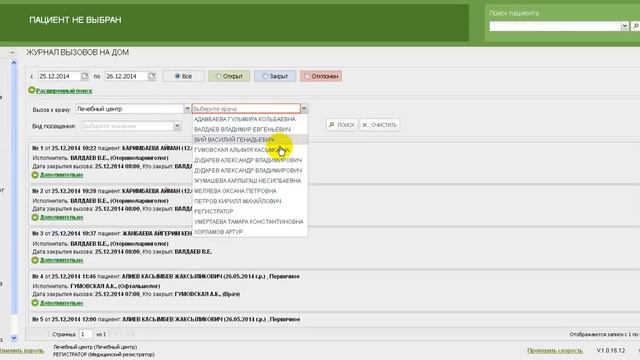The width and height of the screenshot is (640, 360).
Task: Open Дополнительно link under record № 3
Action: pos(61,260)
